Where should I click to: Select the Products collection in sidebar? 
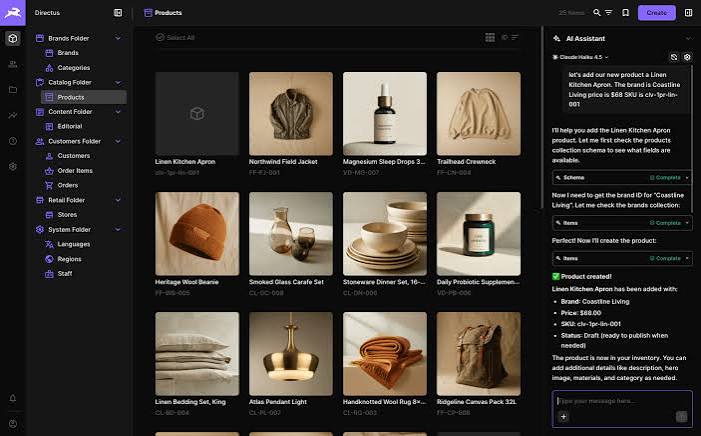coord(84,97)
